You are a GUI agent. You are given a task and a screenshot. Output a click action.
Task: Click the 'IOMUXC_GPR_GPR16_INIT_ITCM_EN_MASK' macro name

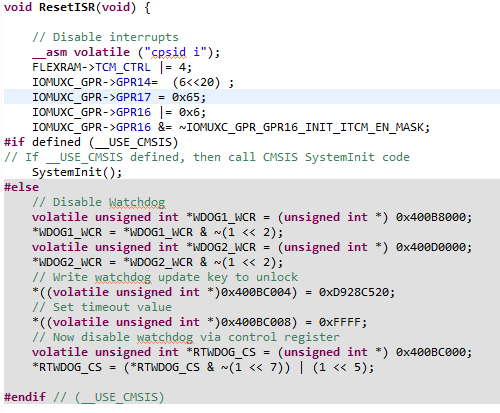tap(304, 127)
